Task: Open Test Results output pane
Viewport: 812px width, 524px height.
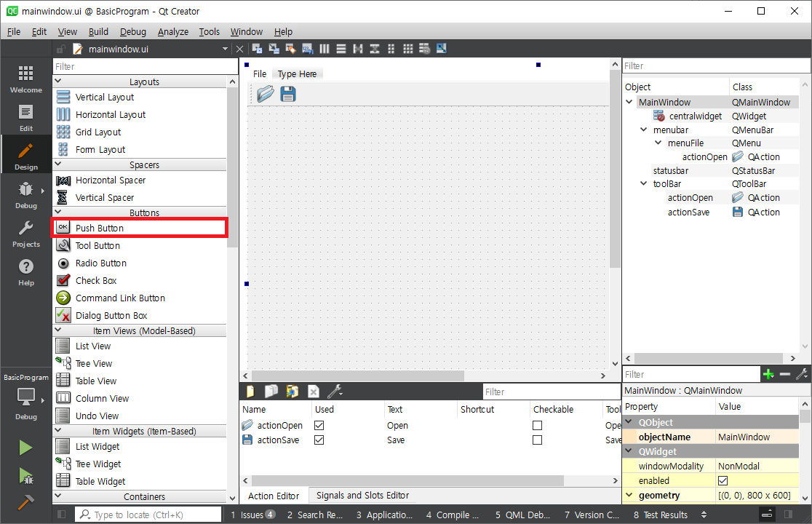Action: point(661,515)
